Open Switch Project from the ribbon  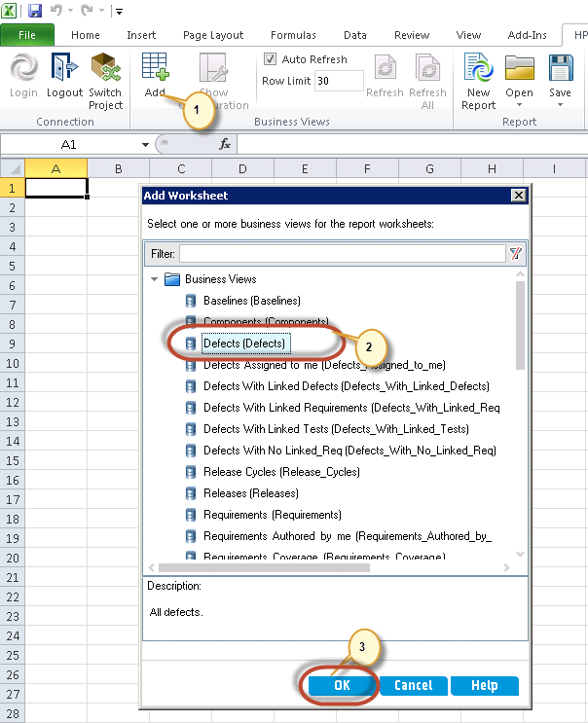coord(105,68)
